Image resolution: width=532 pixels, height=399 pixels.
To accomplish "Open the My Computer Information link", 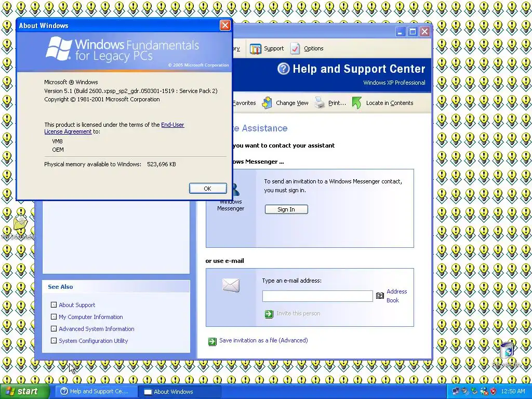I will pyautogui.click(x=90, y=317).
